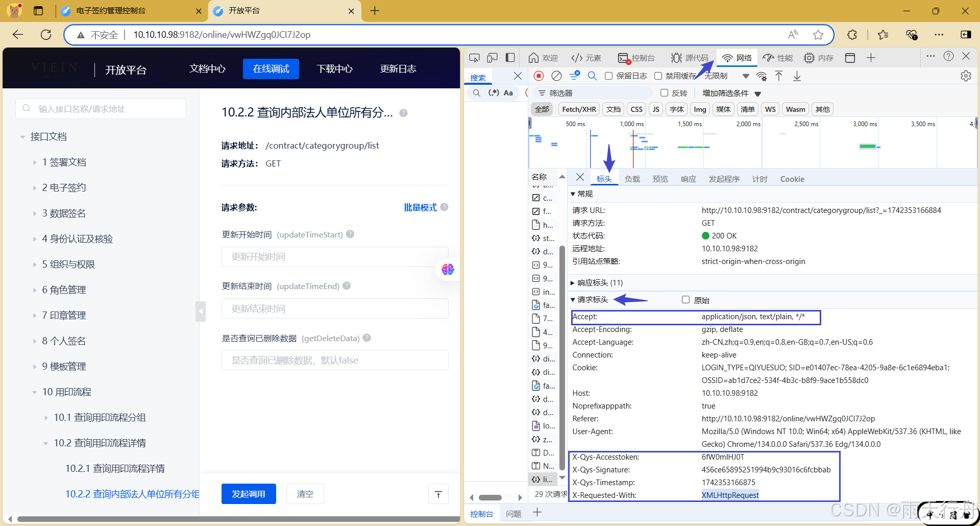Click request list vertical scrollbar

[x=562, y=357]
